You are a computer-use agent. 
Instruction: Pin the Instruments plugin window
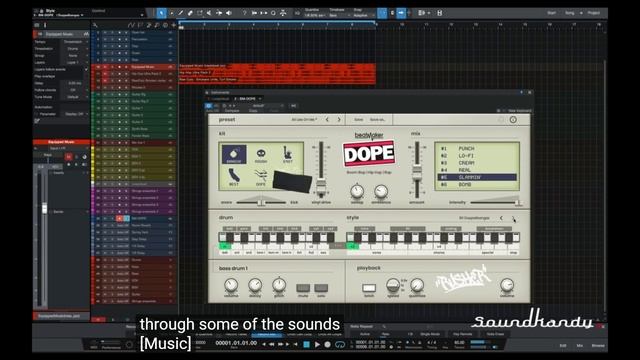pos(522,92)
